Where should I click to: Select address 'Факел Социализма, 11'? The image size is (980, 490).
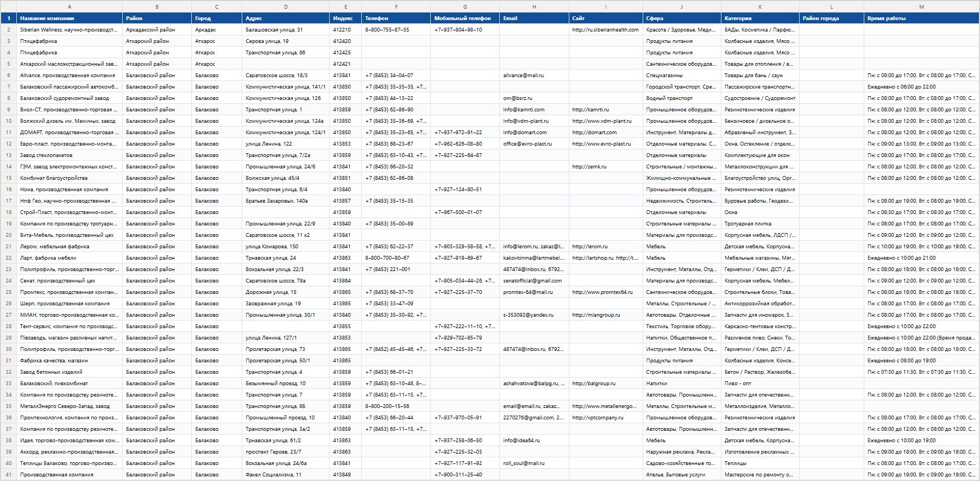pyautogui.click(x=286, y=475)
